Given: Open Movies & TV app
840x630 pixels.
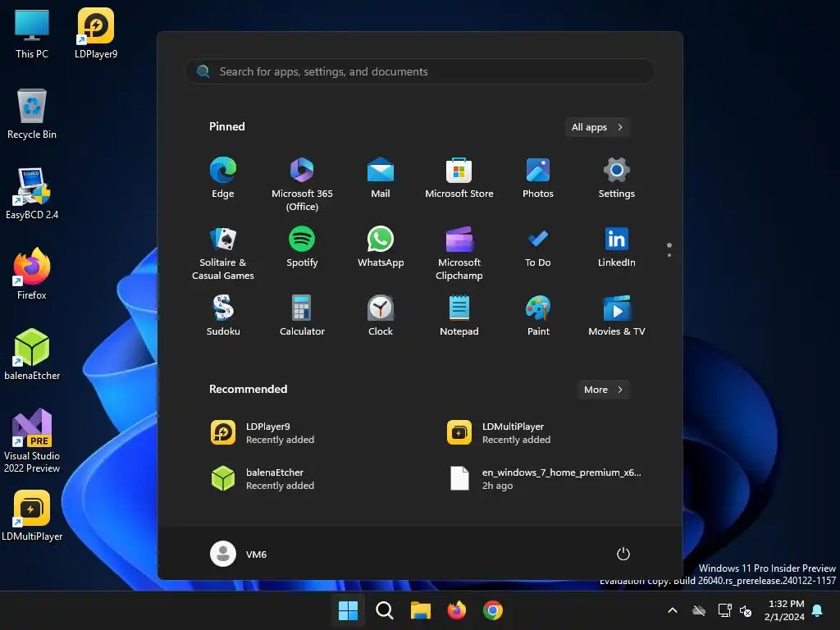Looking at the screenshot, I should coord(617,316).
